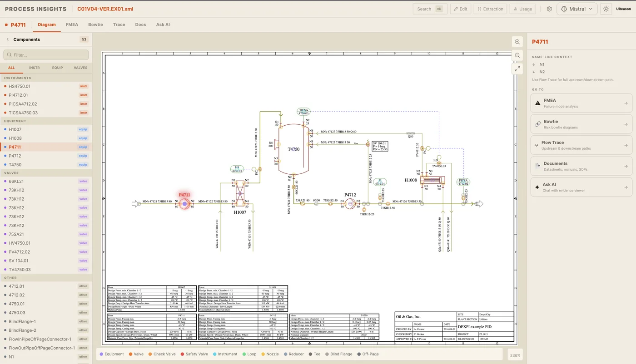Select HS4750.01 in component list

pos(46,86)
